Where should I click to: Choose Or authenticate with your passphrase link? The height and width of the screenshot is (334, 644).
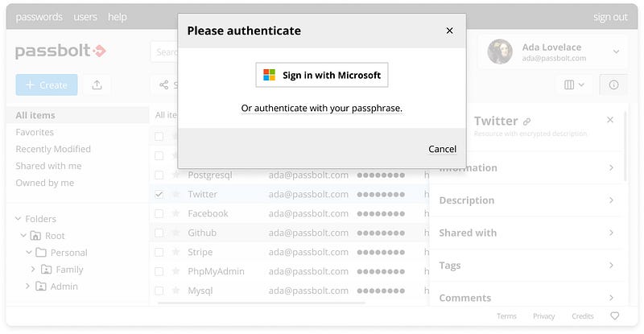[321, 108]
